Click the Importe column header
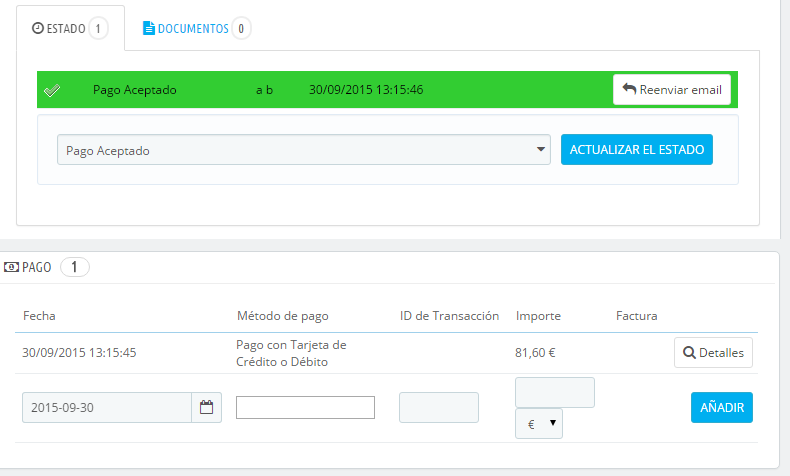790x476 pixels. pos(538,316)
